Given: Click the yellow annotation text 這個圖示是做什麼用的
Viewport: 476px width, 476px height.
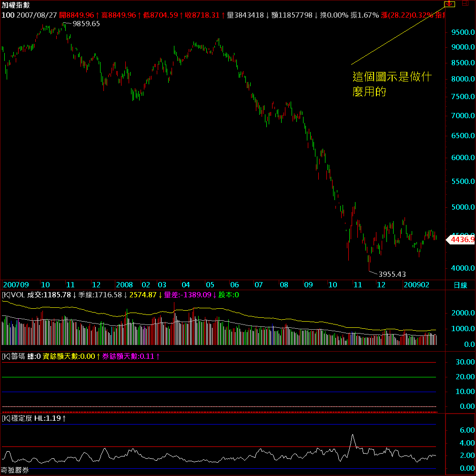Looking at the screenshot, I should 392,84.
